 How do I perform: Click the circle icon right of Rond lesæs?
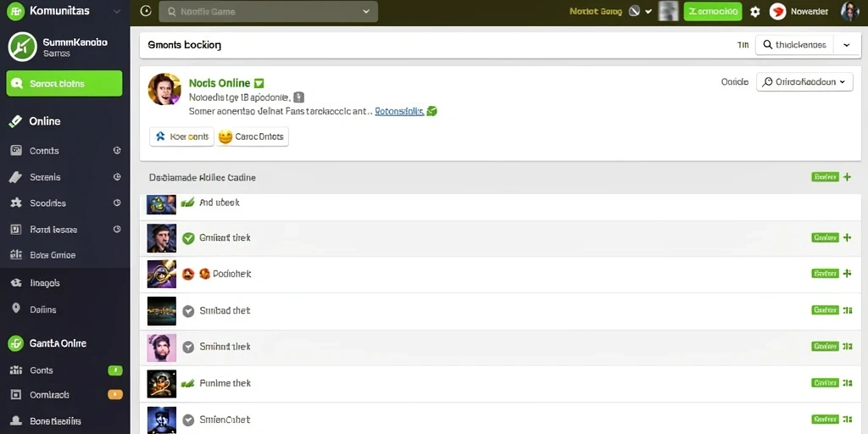(x=117, y=229)
